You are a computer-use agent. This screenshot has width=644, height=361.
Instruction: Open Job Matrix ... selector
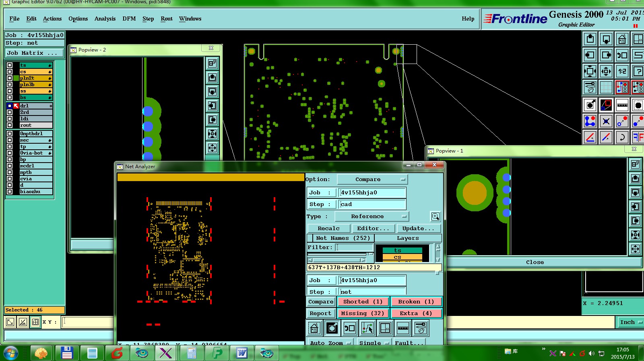coord(34,53)
